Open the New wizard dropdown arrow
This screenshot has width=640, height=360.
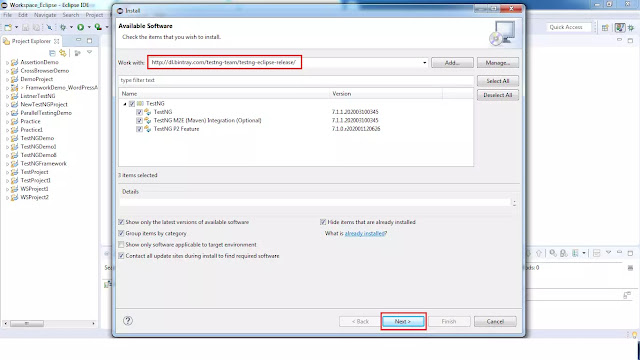16,27
